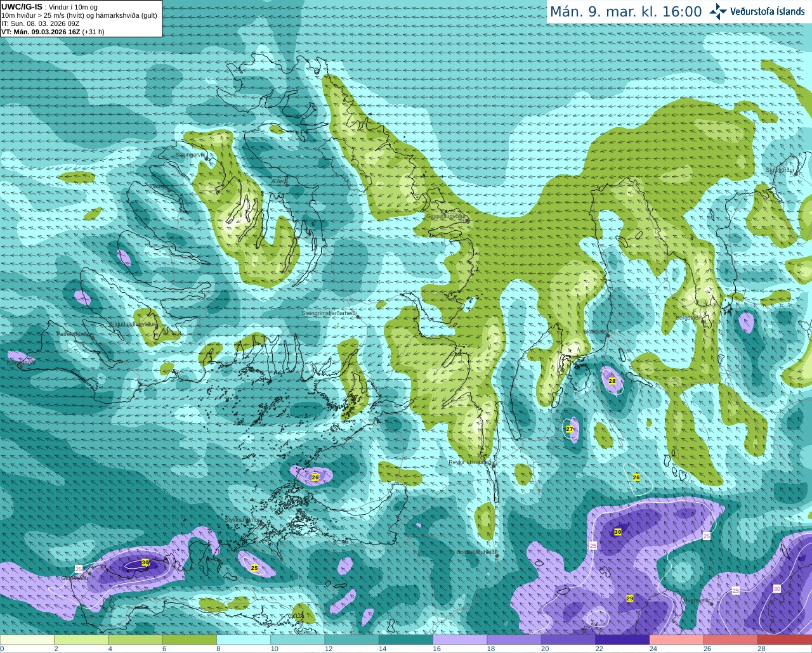Pick the 18–20 m/s purple legend swatch

(x=514, y=640)
